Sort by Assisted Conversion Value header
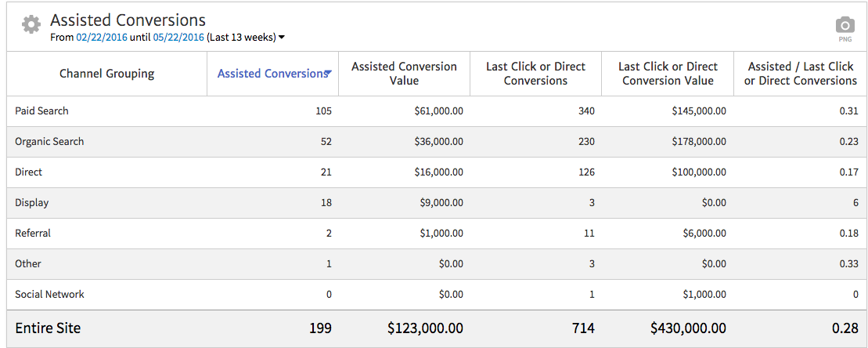Viewport: 868px width, 348px height. click(404, 74)
